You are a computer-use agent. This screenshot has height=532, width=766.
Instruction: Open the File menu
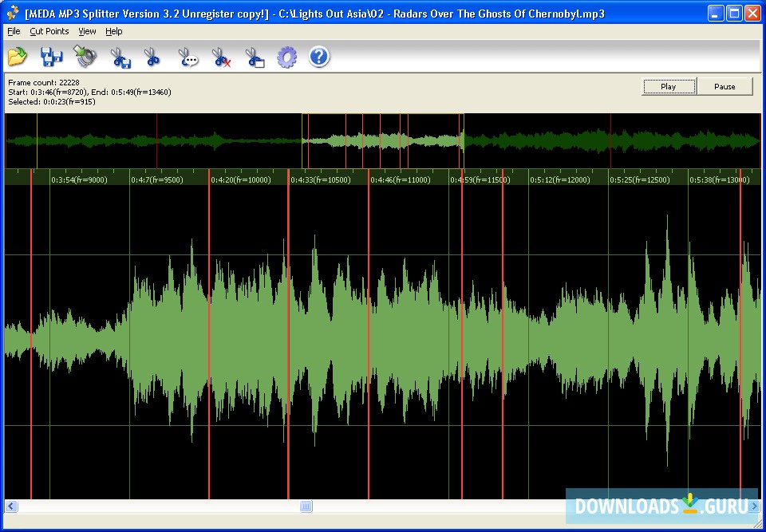pos(14,31)
